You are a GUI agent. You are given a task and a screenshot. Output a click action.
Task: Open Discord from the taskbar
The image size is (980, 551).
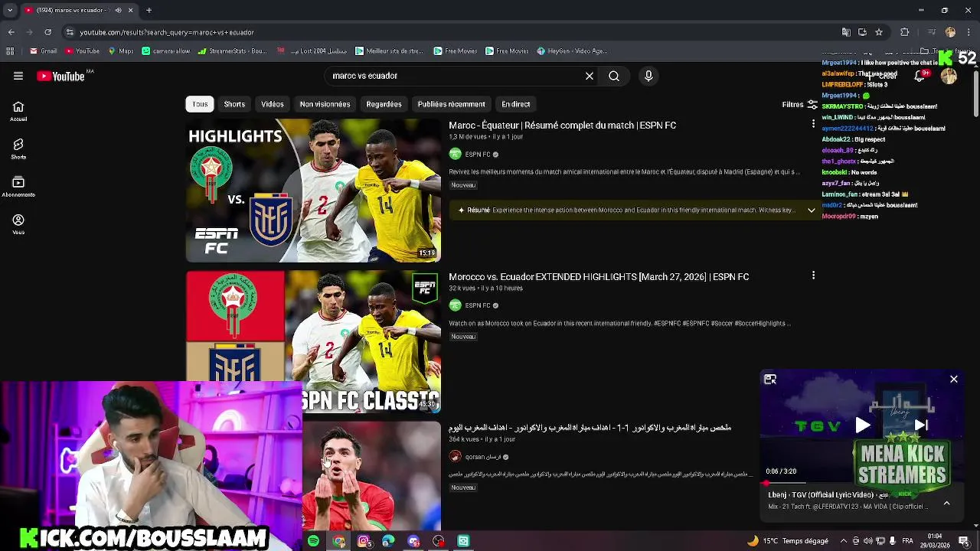tap(413, 541)
